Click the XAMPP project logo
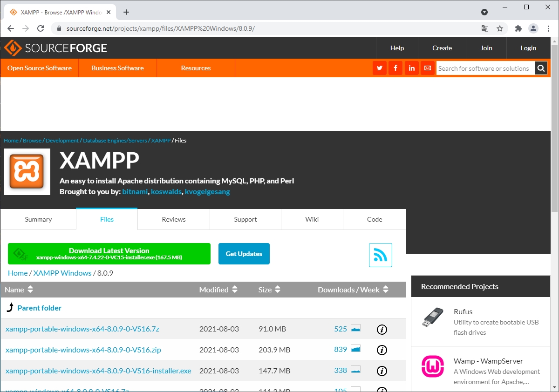This screenshot has height=392, width=559. tap(27, 171)
